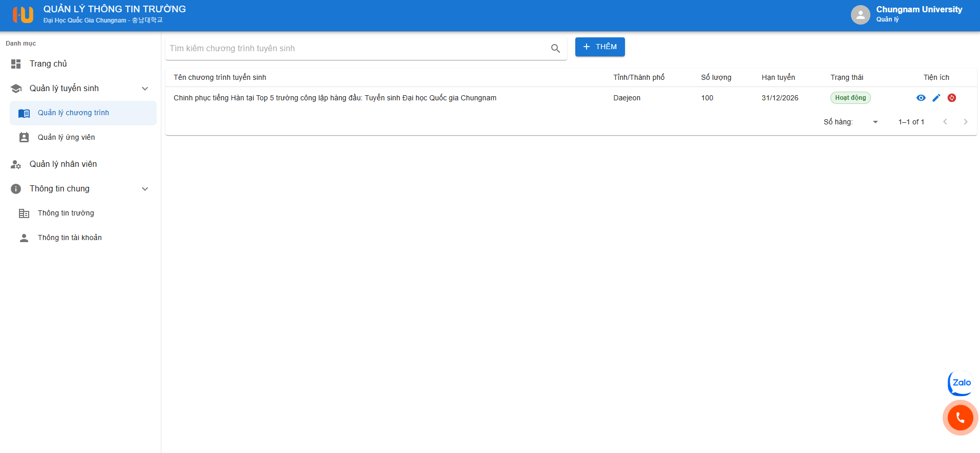
Task: View program details with eye icon
Action: 921,98
